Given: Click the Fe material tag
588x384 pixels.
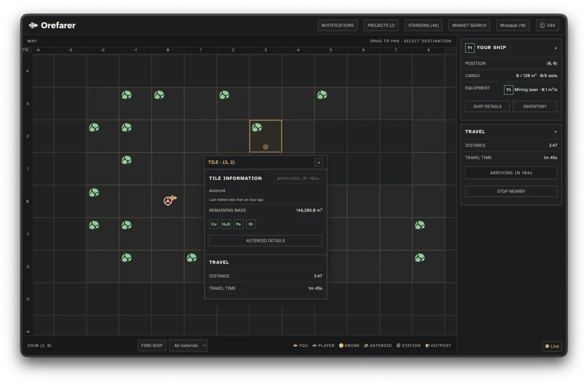Looking at the screenshot, I should click(x=239, y=224).
